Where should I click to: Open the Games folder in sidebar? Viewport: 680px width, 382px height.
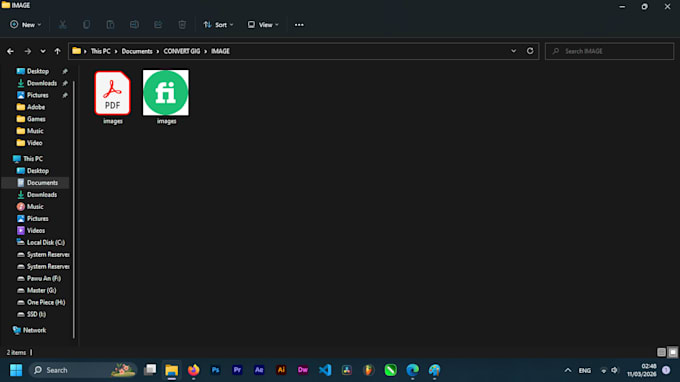click(x=36, y=119)
